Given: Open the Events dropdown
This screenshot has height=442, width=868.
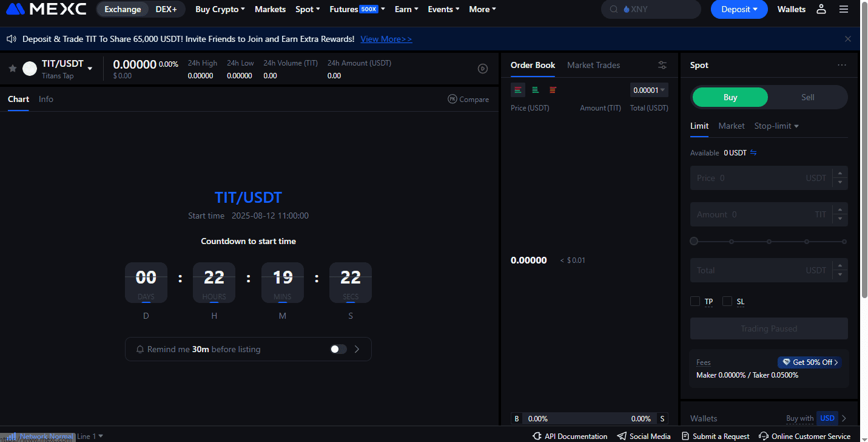Looking at the screenshot, I should pos(443,9).
